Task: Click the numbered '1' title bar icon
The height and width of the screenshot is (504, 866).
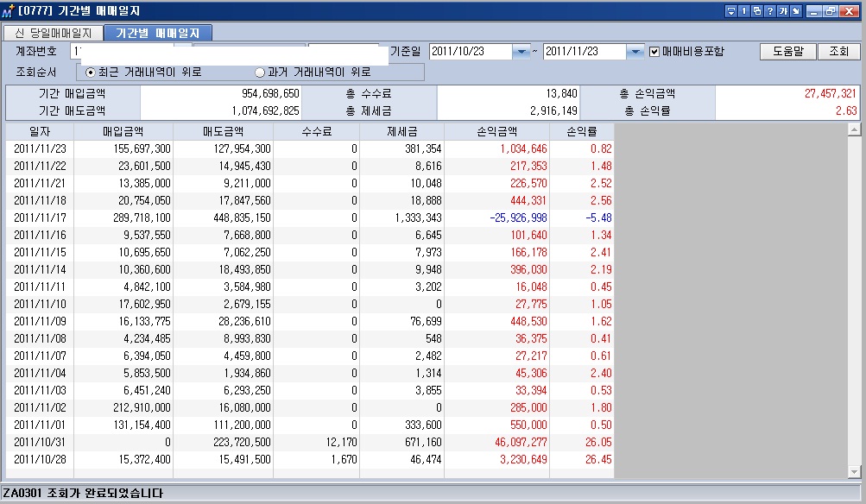Action: click(x=743, y=11)
